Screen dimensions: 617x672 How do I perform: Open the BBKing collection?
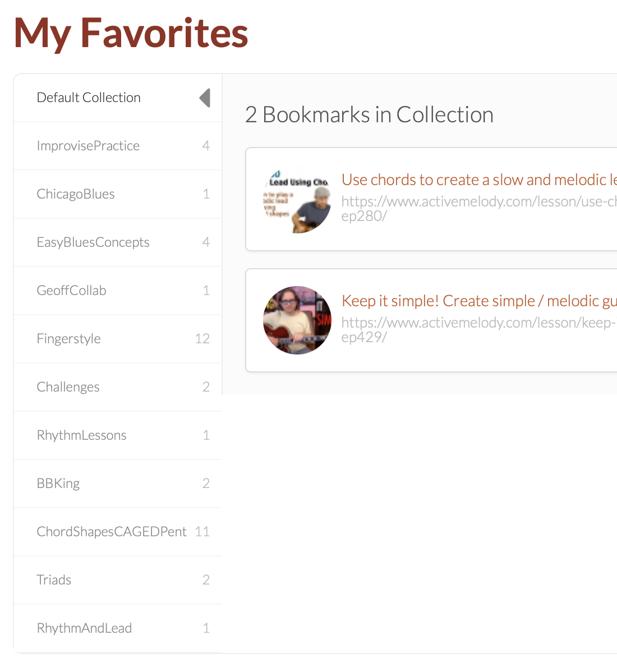118,484
